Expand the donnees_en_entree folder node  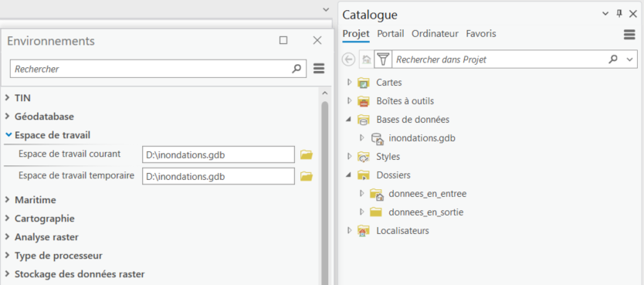[362, 193]
